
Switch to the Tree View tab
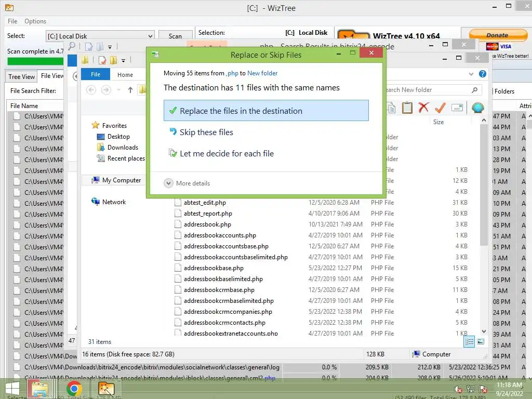click(x=21, y=77)
